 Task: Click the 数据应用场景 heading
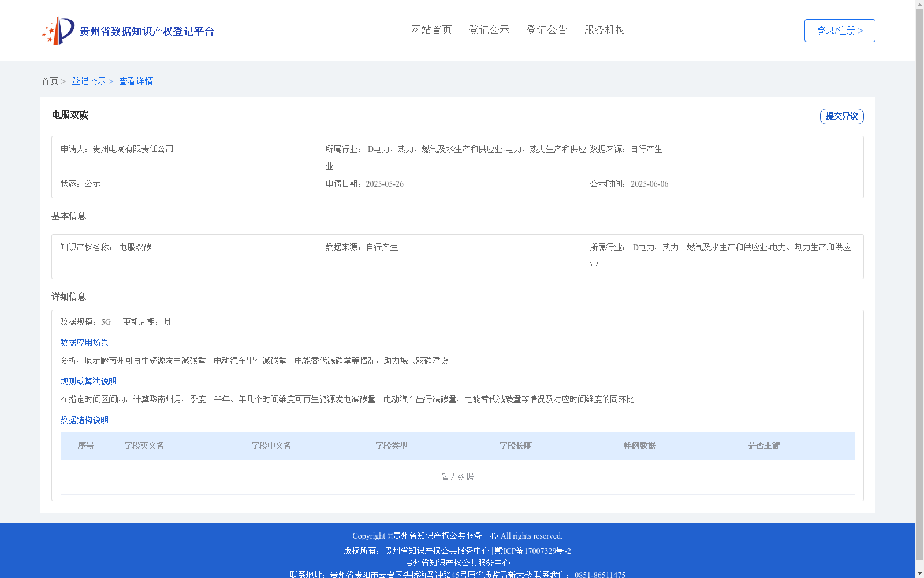(84, 343)
